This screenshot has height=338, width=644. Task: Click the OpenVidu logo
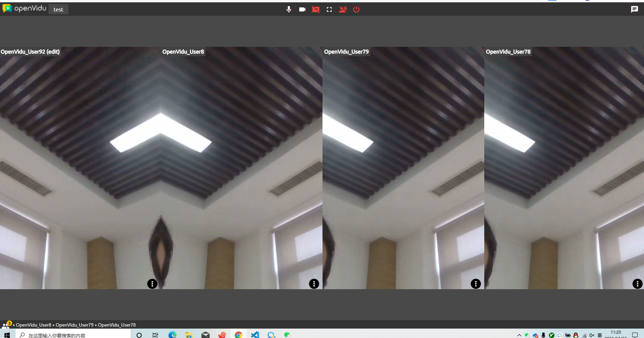(x=24, y=8)
